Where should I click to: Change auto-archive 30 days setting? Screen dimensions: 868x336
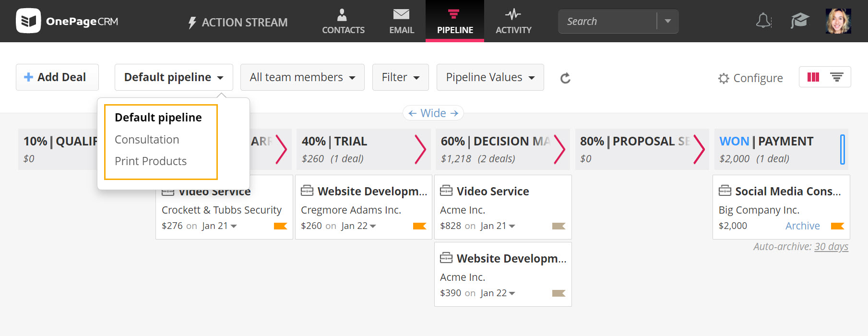point(831,247)
